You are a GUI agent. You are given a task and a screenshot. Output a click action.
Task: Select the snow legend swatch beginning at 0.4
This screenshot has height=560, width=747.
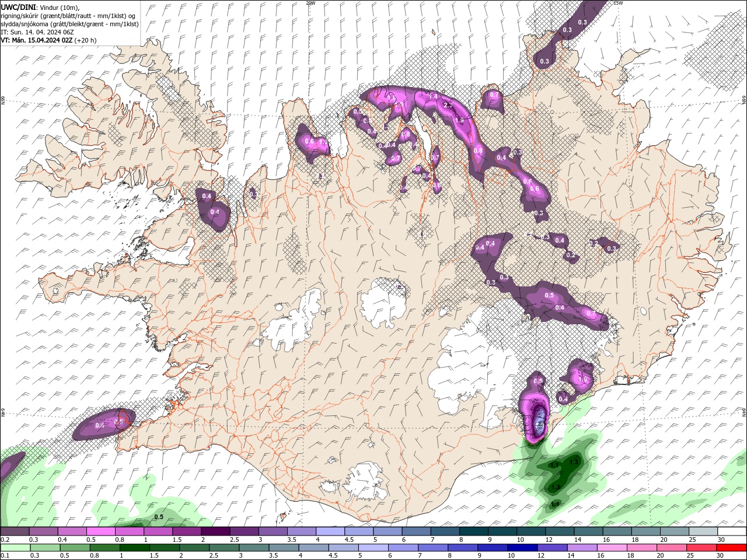pos(72,531)
